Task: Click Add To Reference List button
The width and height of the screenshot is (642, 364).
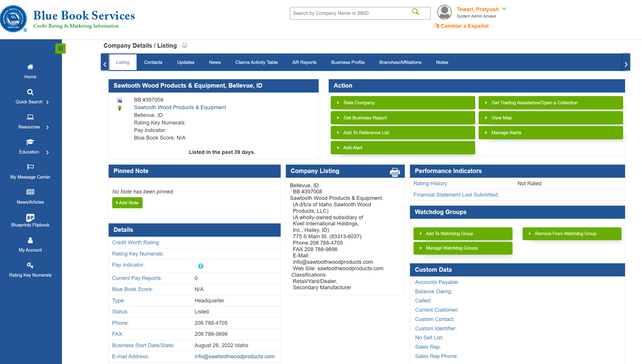Action: [403, 133]
